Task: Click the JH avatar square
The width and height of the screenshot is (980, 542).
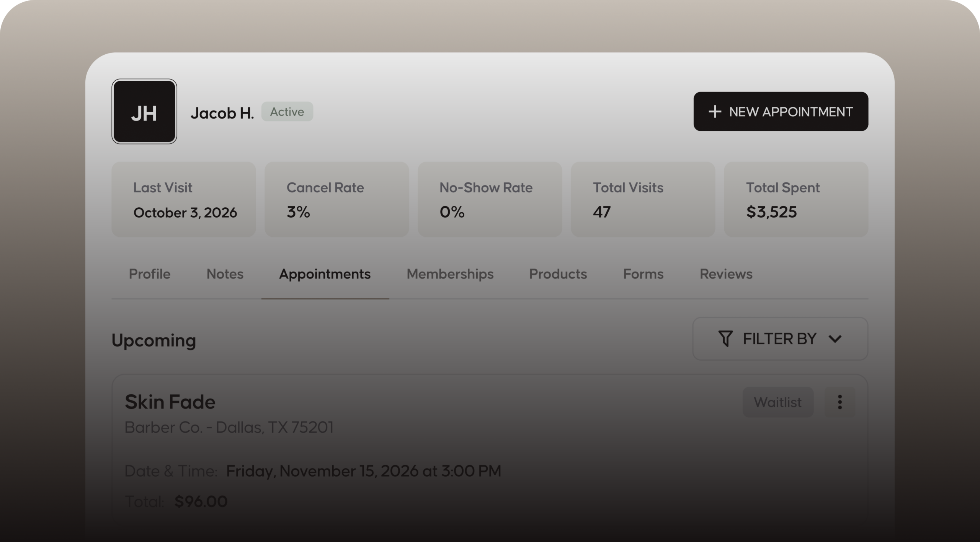Action: point(144,111)
